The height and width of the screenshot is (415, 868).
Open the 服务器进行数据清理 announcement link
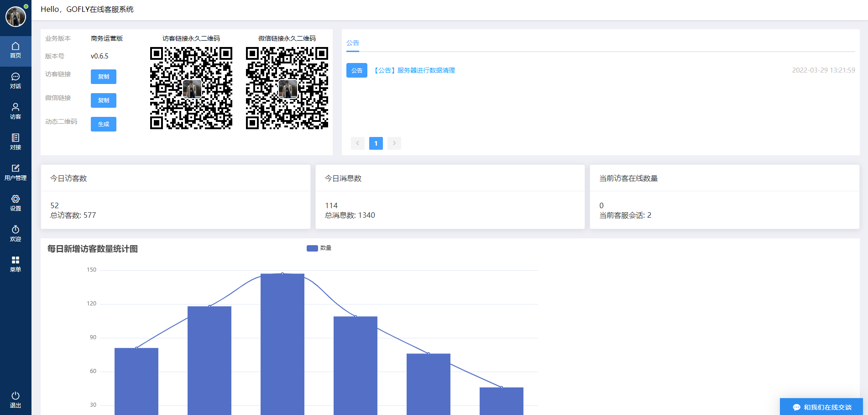(414, 70)
